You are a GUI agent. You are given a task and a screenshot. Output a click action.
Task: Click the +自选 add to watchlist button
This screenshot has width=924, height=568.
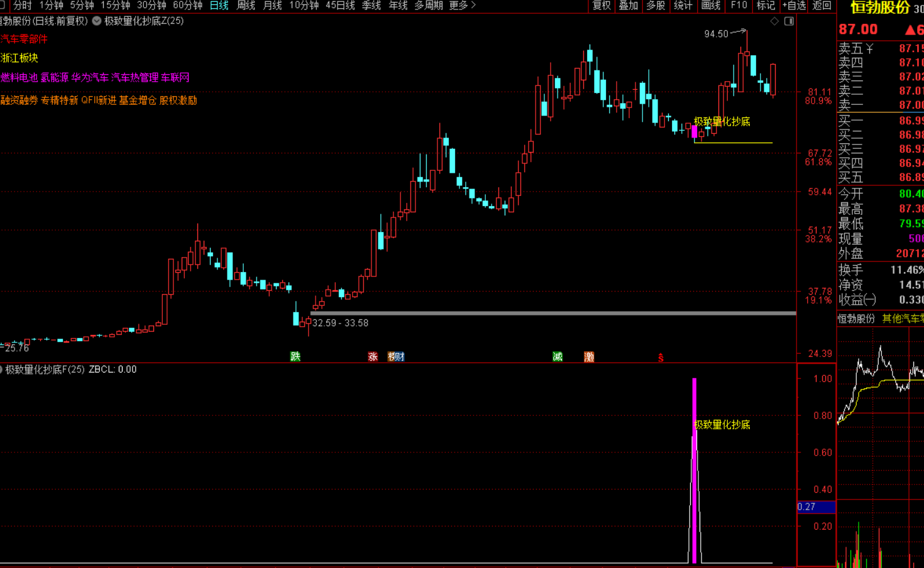tap(794, 6)
